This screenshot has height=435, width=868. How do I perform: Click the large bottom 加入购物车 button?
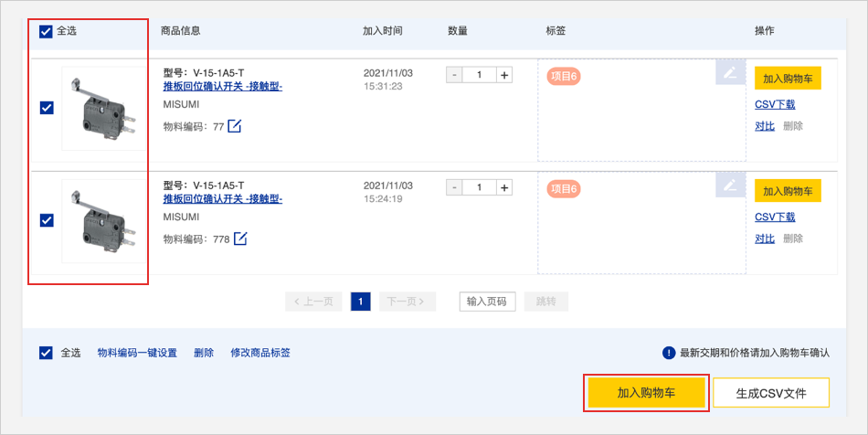tap(646, 393)
